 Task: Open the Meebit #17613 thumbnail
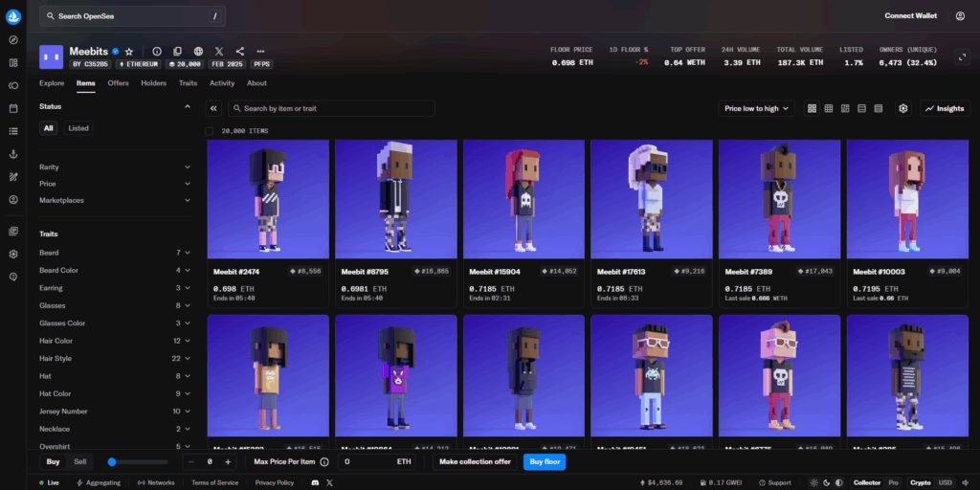651,199
